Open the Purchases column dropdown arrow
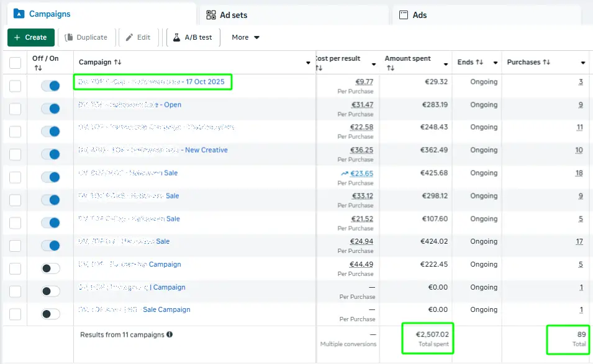Image resolution: width=593 pixels, height=364 pixels. point(583,63)
